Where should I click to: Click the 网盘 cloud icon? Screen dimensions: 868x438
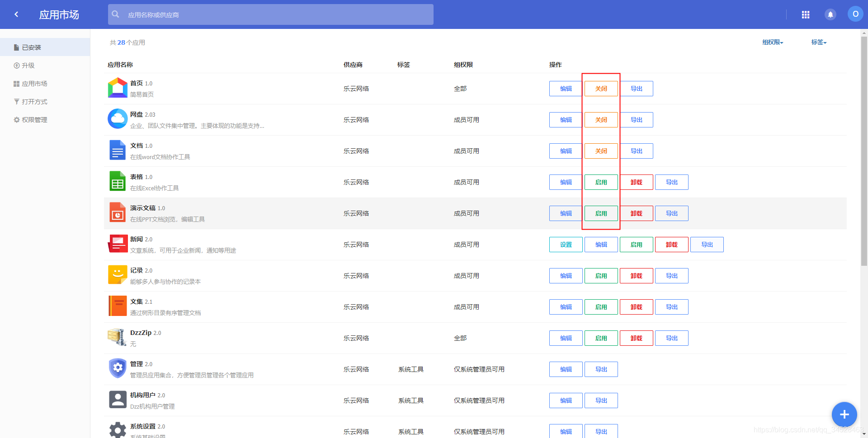click(x=118, y=119)
